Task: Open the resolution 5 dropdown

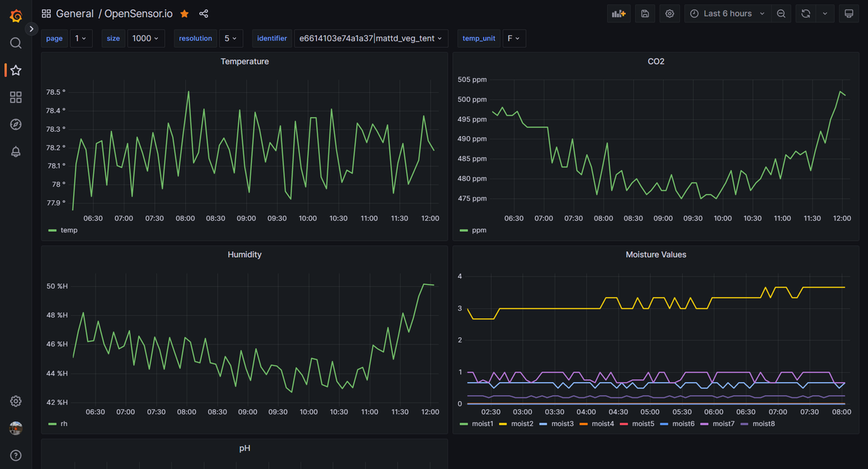Action: tap(231, 38)
